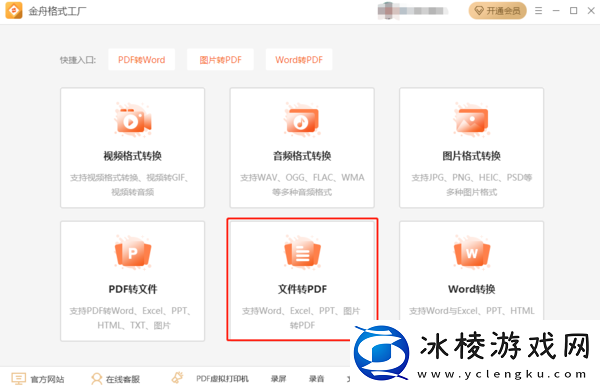This screenshot has height=386, width=600.
Task: Open the 音频格式转换 card title
Action: 302,156
